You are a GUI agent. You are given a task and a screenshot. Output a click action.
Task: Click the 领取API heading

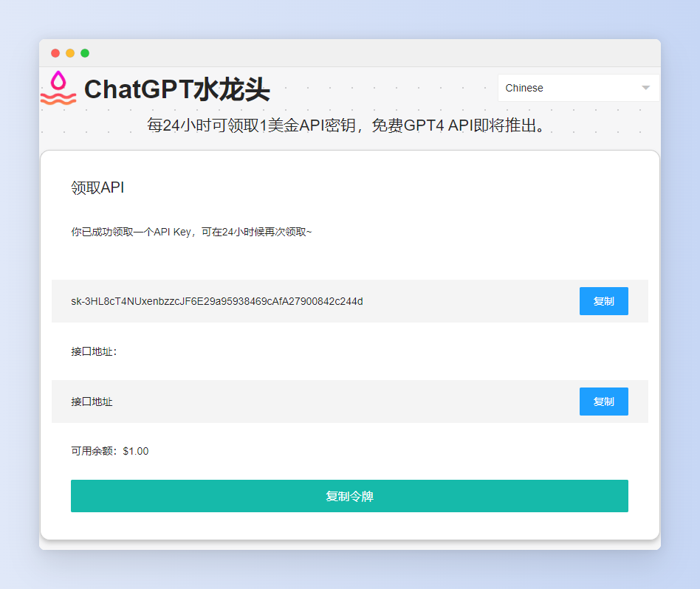(x=97, y=187)
